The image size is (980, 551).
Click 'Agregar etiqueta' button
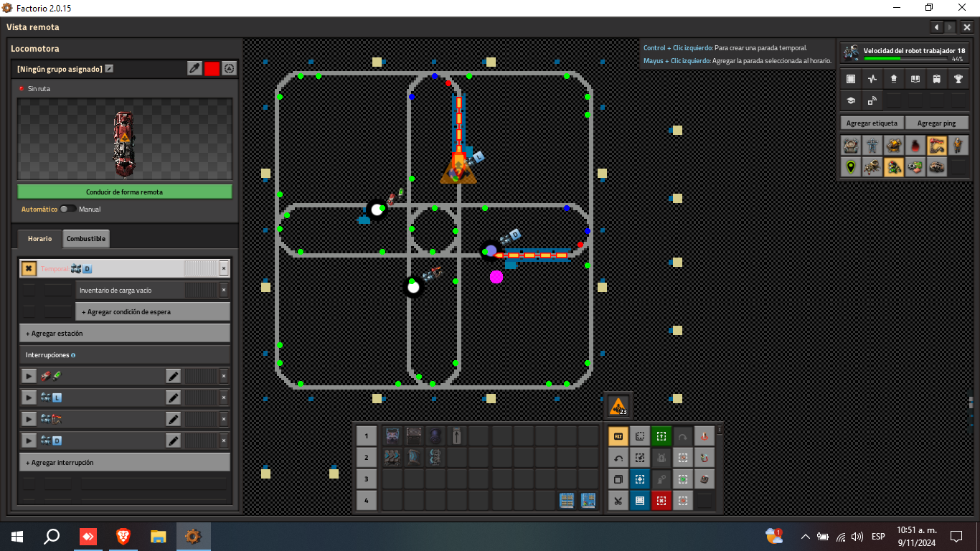pos(872,123)
